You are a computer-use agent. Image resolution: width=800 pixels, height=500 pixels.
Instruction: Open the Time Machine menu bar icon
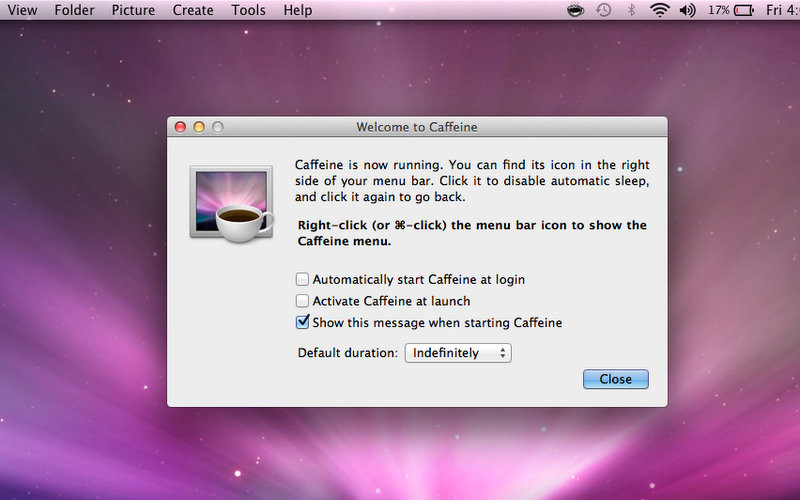[x=604, y=10]
